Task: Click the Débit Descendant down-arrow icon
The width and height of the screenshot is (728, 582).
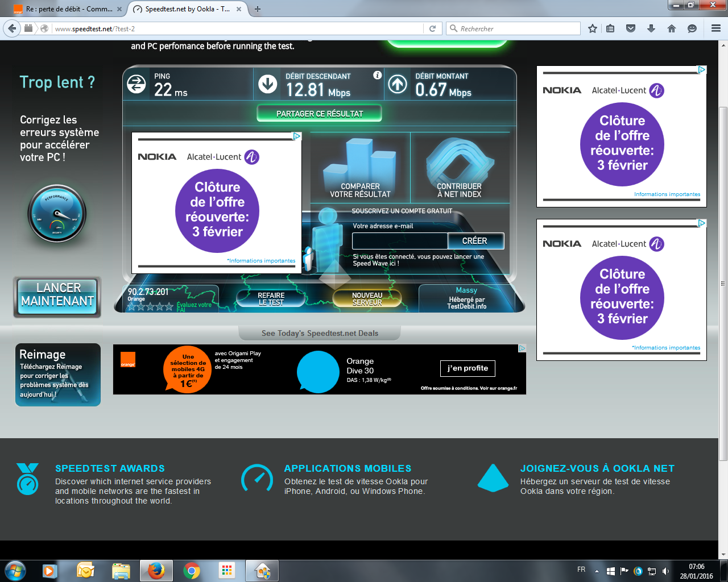Action: tap(267, 84)
